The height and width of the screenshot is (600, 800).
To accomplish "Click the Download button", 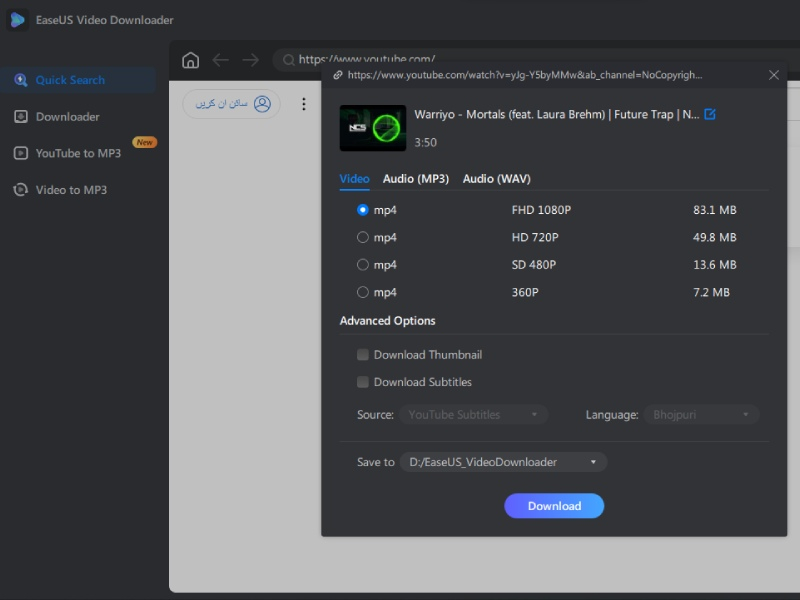I will pyautogui.click(x=554, y=506).
